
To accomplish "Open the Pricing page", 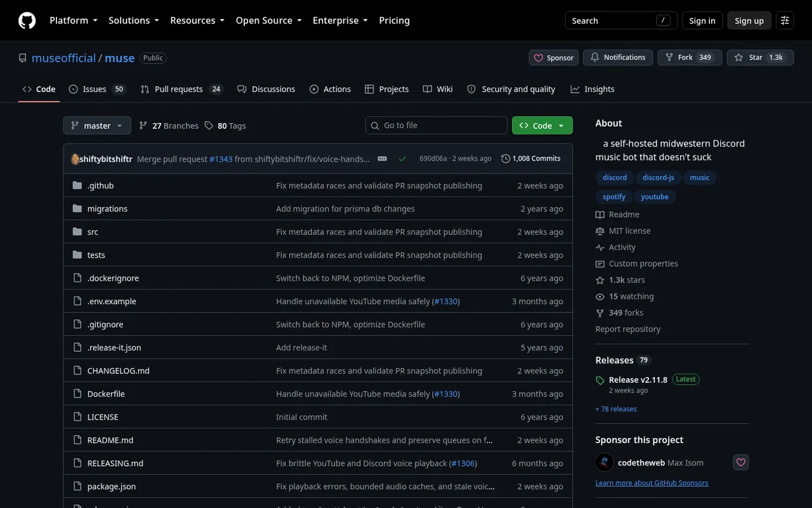I will 395,20.
